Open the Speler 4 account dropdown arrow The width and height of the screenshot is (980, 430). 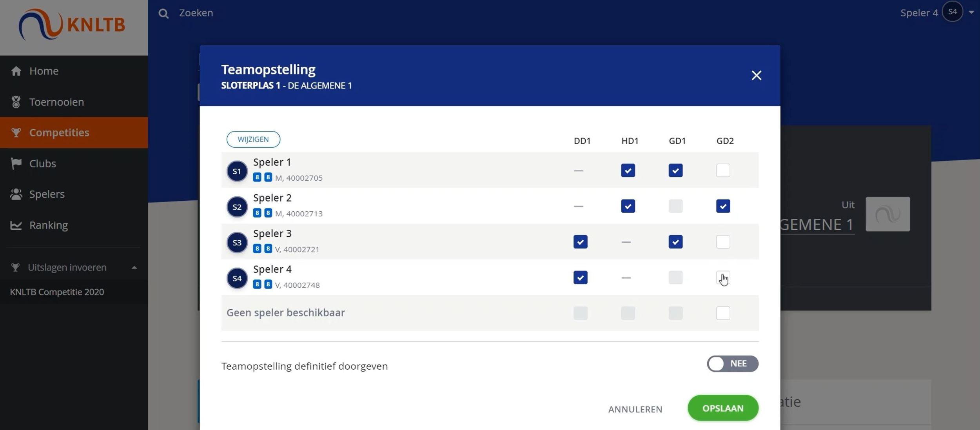(x=971, y=12)
